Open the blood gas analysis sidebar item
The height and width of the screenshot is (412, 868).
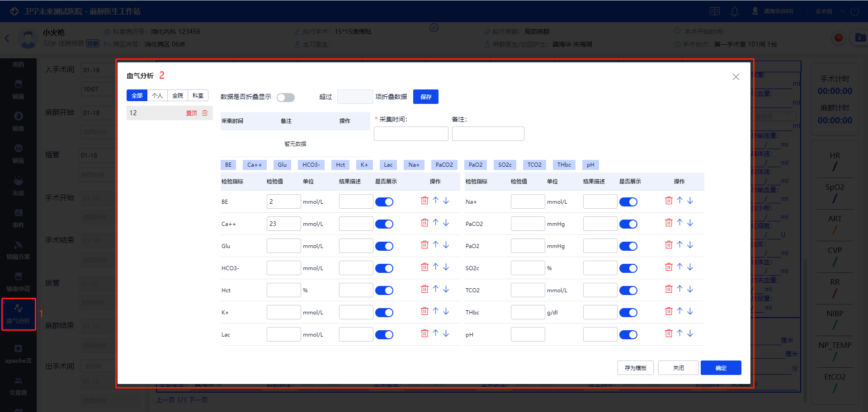(19, 314)
